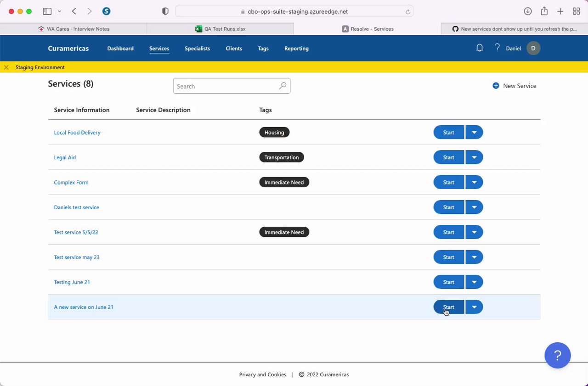Start Test service 5/5/22
This screenshot has height=386, width=588.
[x=449, y=232]
